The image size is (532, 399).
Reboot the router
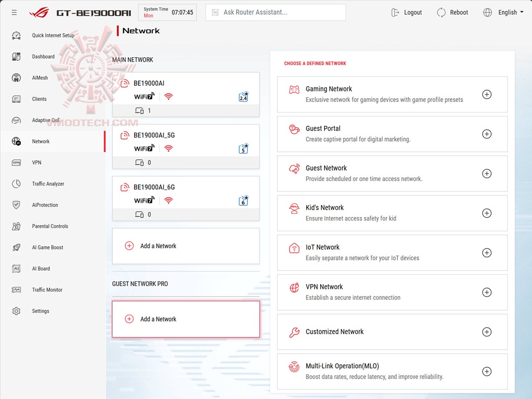[x=452, y=12]
